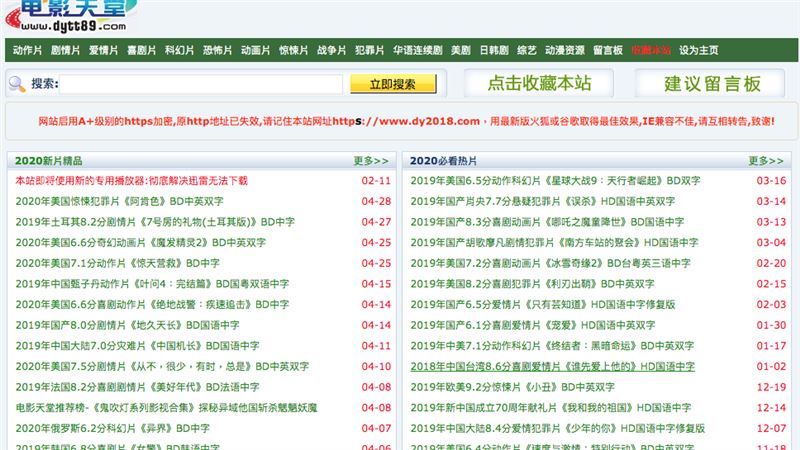This screenshot has width=800, height=450.
Task: Select 犯罪片 in the navigation bar
Action: [x=369, y=50]
